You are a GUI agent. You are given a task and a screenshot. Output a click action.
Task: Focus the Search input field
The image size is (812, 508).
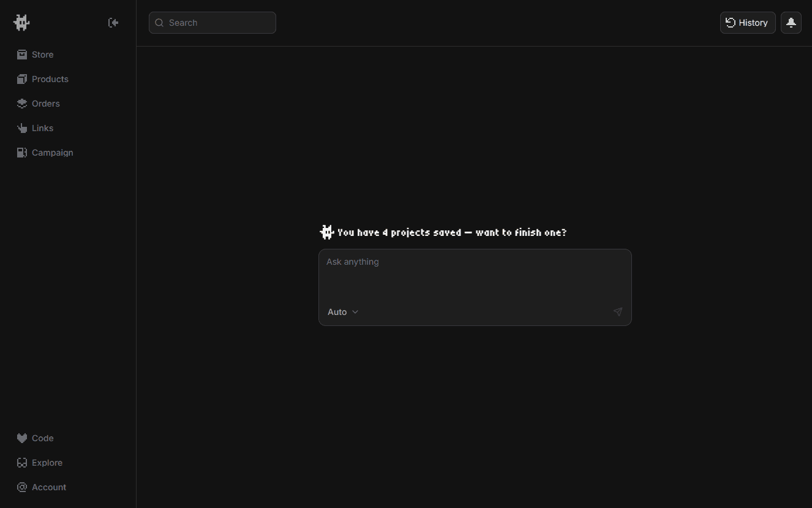(x=212, y=23)
